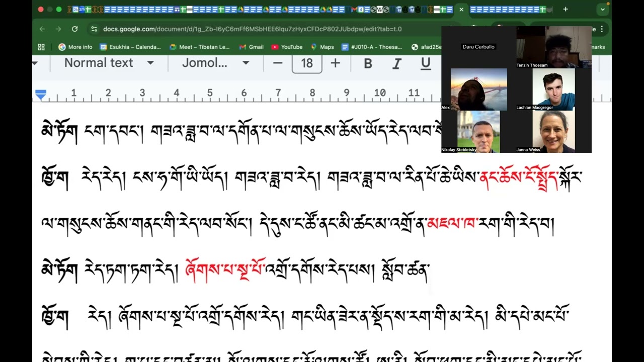Toggle bold formatting
The image size is (644, 362).
pos(368,63)
